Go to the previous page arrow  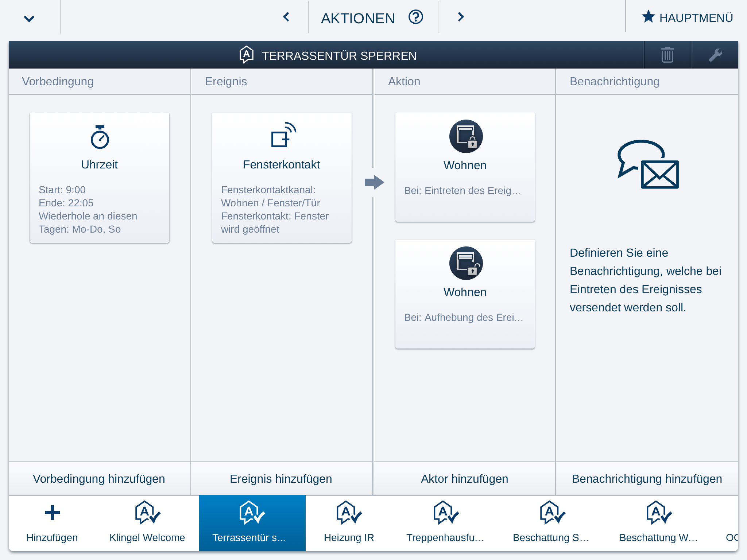coord(286,17)
